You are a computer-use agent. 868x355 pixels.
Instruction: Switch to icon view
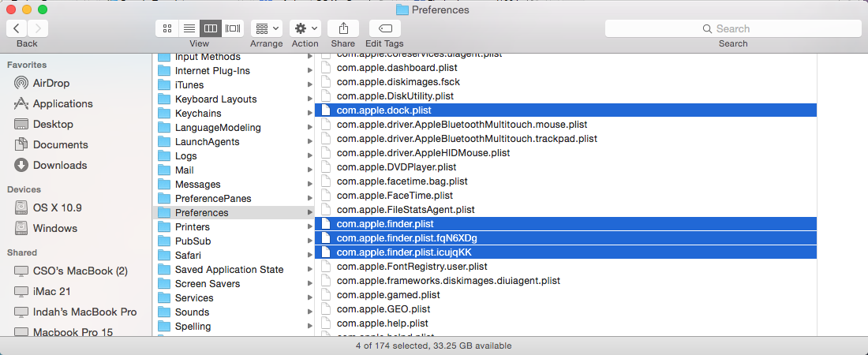pyautogui.click(x=167, y=28)
